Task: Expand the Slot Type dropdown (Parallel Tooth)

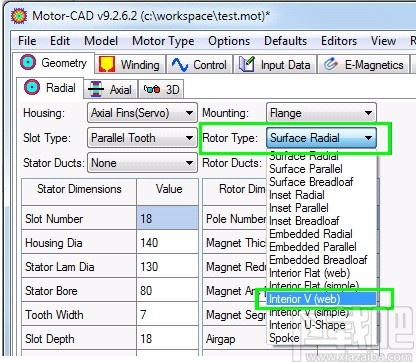Action: pos(142,138)
